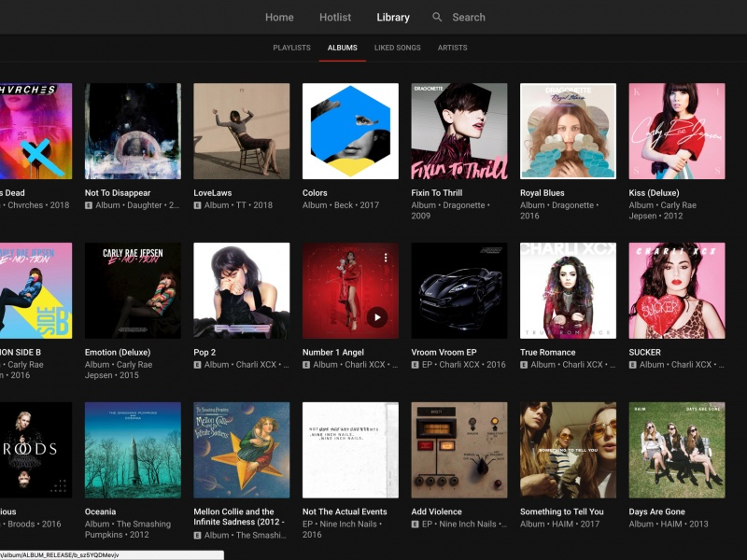This screenshot has width=747, height=560.
Task: Click the Emotion (Deluxe) title
Action: point(118,353)
